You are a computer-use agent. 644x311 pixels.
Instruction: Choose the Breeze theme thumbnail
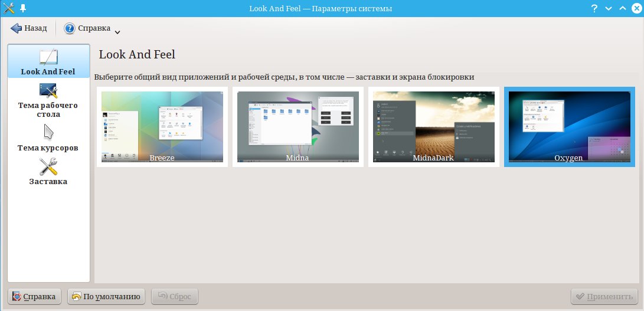point(162,127)
